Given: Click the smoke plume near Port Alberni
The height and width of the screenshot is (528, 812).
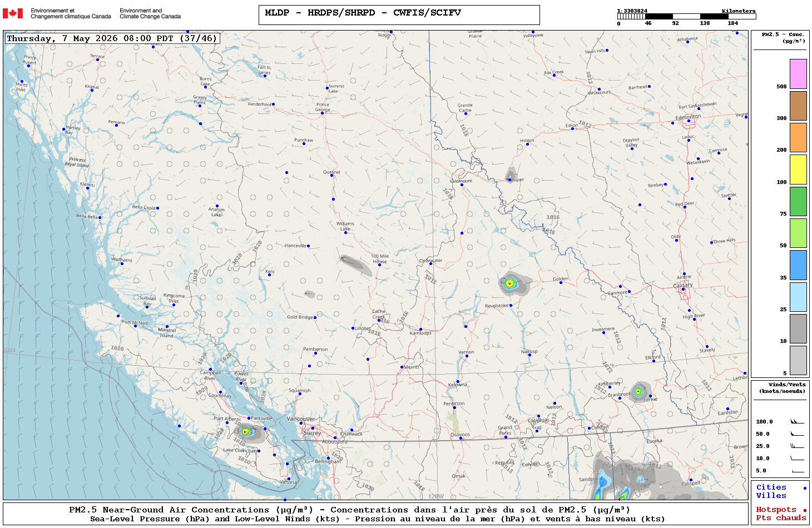Looking at the screenshot, I should point(249,432).
